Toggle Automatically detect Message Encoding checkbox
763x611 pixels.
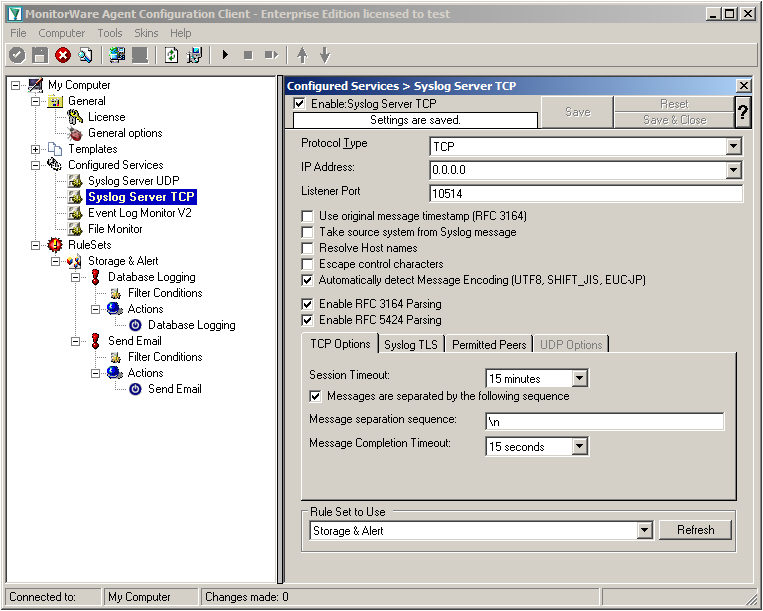pyautogui.click(x=307, y=280)
